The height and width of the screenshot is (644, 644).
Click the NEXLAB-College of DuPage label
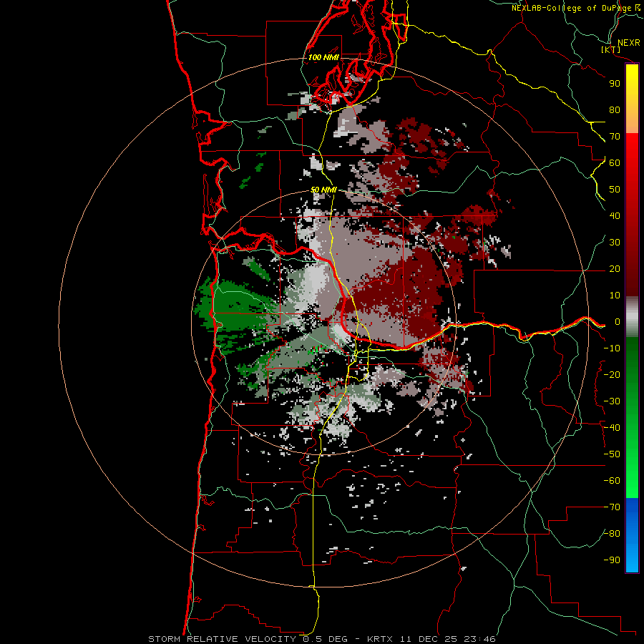(x=576, y=8)
